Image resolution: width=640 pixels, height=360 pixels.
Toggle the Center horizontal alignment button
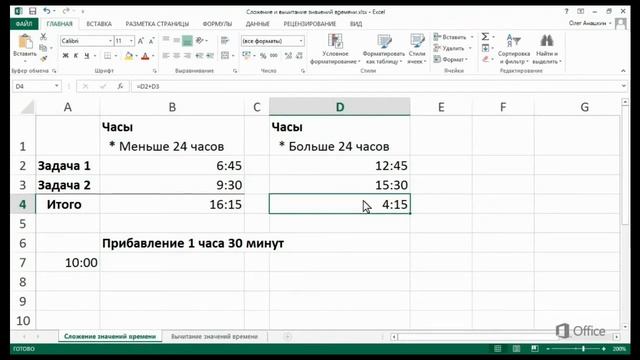coord(176,56)
